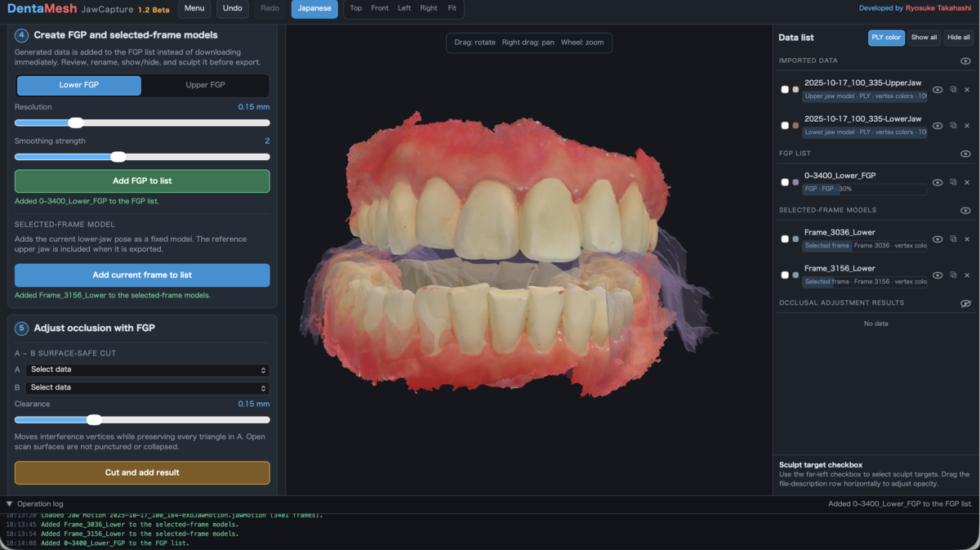Image resolution: width=980 pixels, height=550 pixels.
Task: Open color swatch of Frame_3036_Lower
Action: point(796,239)
